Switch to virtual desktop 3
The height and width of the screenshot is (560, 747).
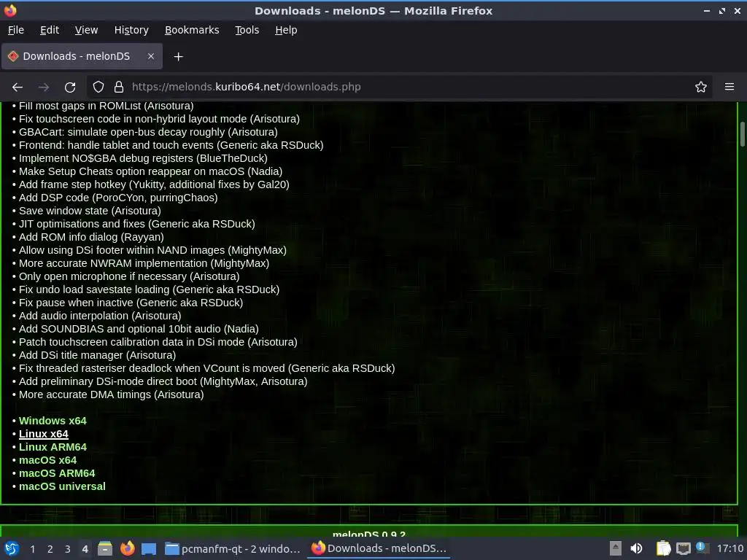(x=68, y=549)
